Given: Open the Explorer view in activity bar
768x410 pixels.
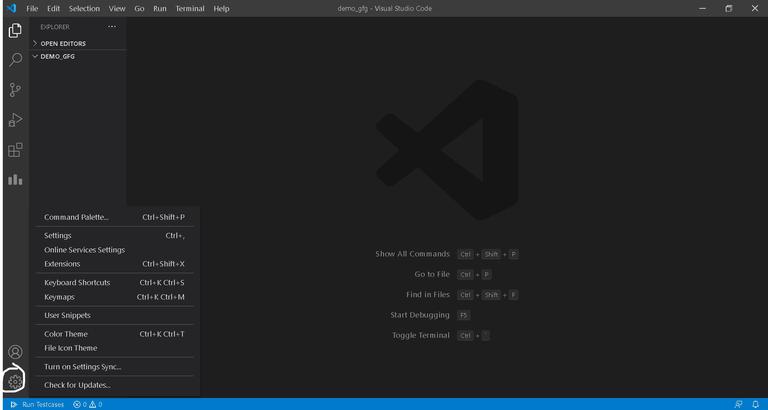Looking at the screenshot, I should click(x=15, y=31).
